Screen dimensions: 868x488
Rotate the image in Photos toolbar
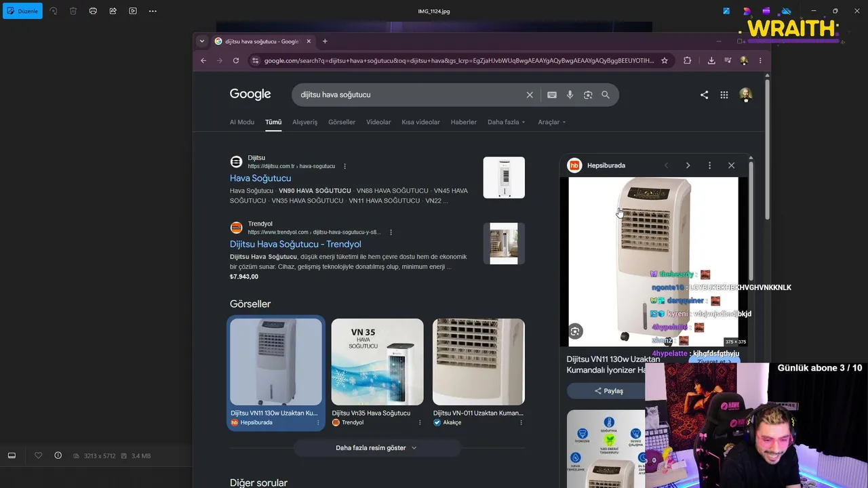point(54,11)
